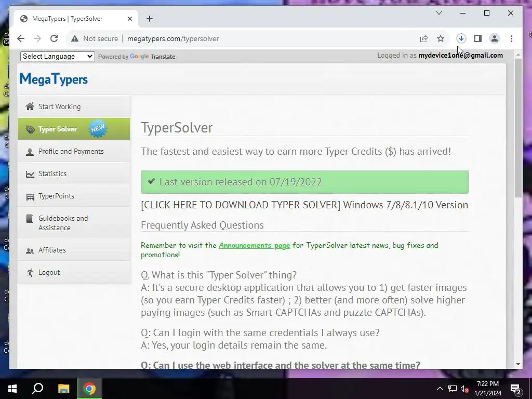Show hidden system tray icons
Viewport: 532px width, 399px height.
440,389
